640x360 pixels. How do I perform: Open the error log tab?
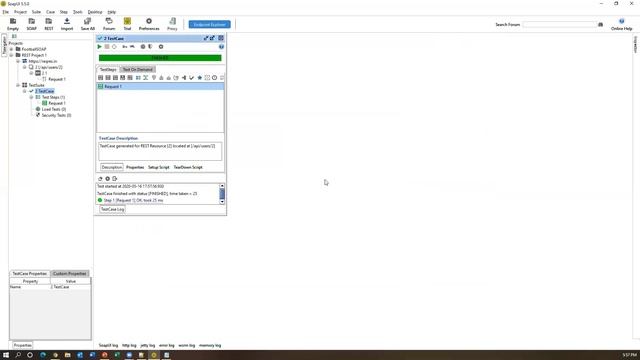[167, 345]
